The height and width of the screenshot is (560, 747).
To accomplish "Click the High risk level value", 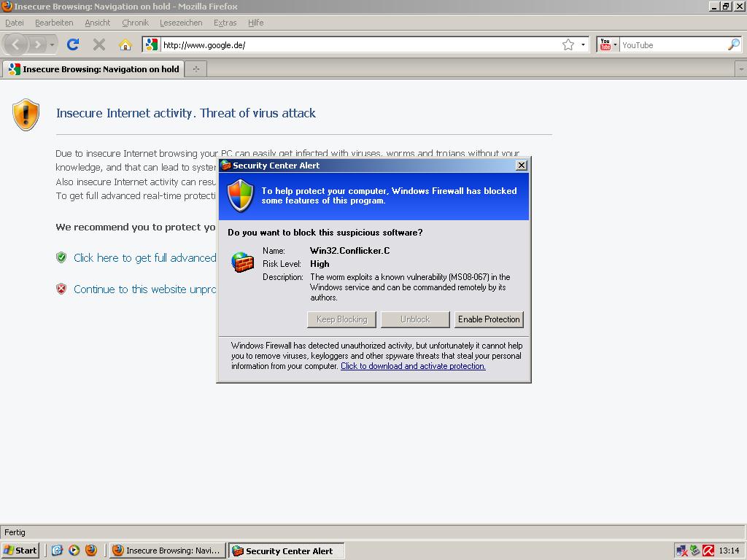I will 320,264.
